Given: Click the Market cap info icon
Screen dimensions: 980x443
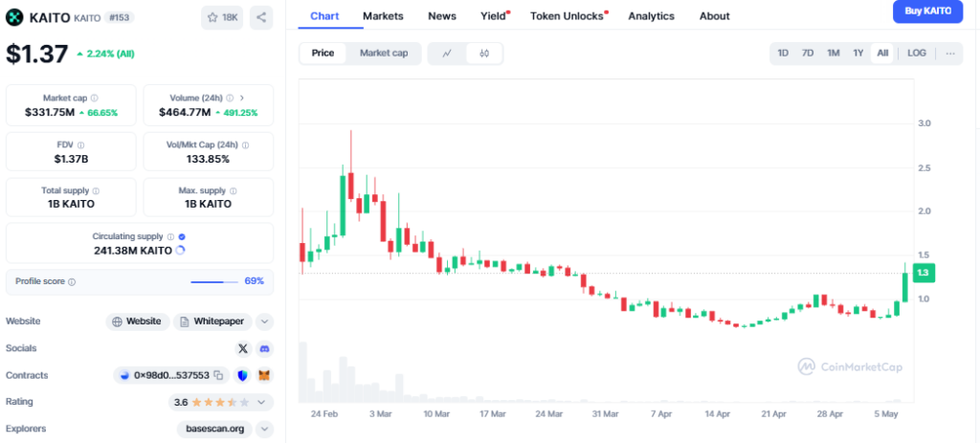Looking at the screenshot, I should coord(94,98).
